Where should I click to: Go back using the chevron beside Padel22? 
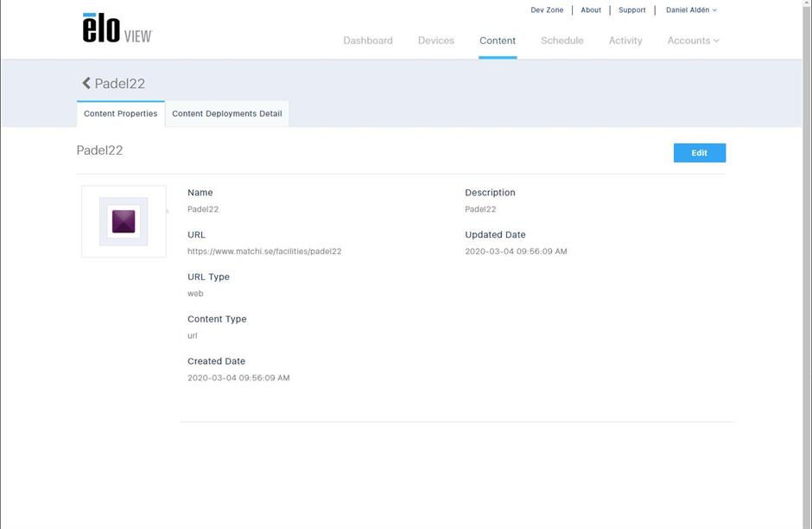pyautogui.click(x=86, y=83)
